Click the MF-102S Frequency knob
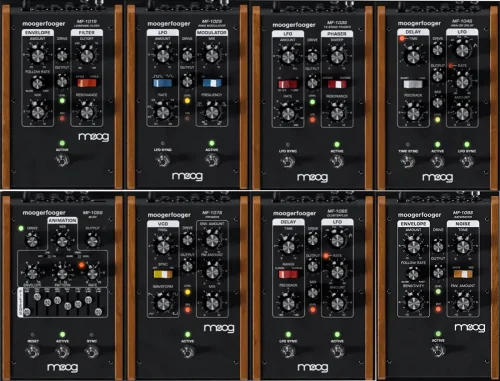Image resolution: width=500 pixels, height=381 pixels. click(212, 113)
